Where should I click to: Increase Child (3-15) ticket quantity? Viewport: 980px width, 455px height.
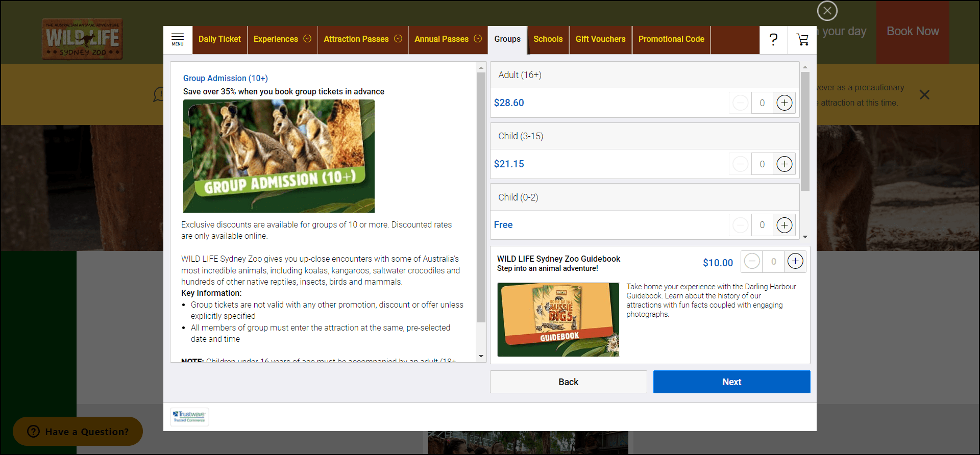click(785, 164)
